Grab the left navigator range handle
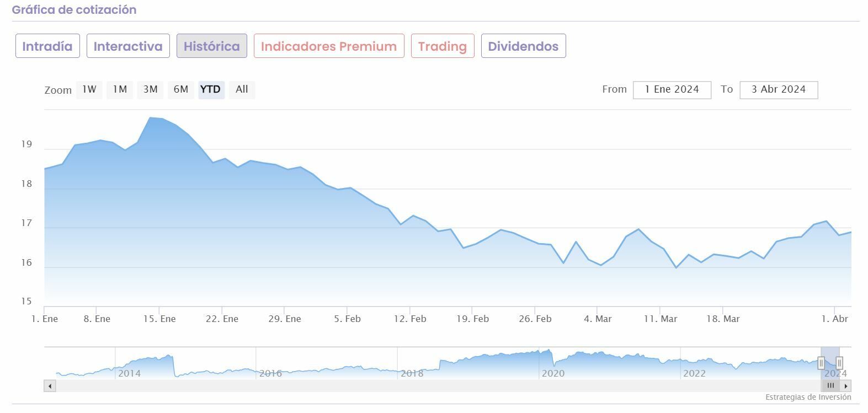This screenshot has width=868, height=413. pos(821,363)
